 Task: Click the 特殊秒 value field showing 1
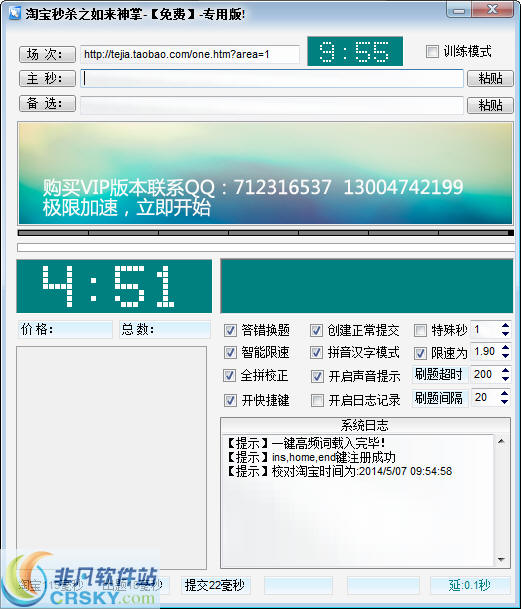[486, 330]
